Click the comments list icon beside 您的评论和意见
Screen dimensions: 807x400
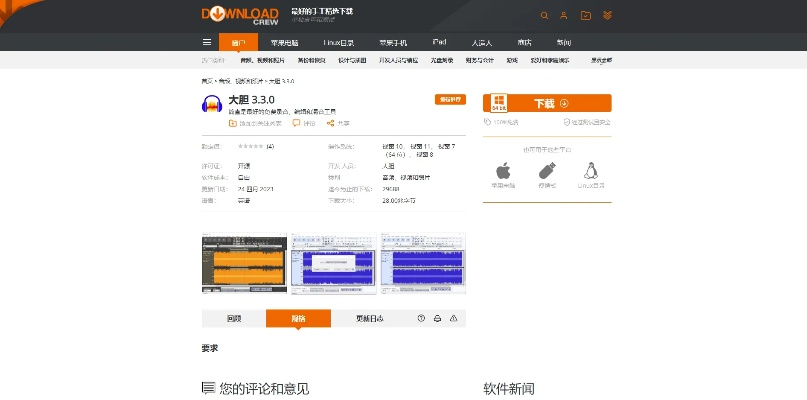click(208, 388)
